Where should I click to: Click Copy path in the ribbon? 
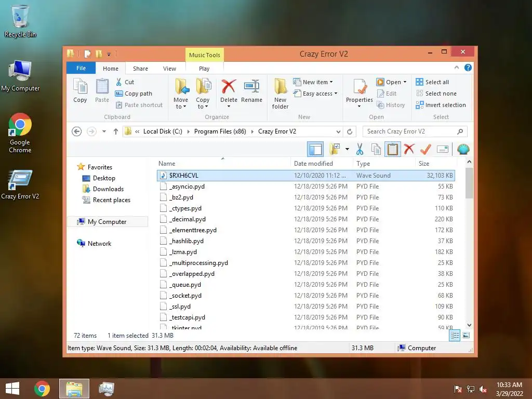tap(134, 94)
